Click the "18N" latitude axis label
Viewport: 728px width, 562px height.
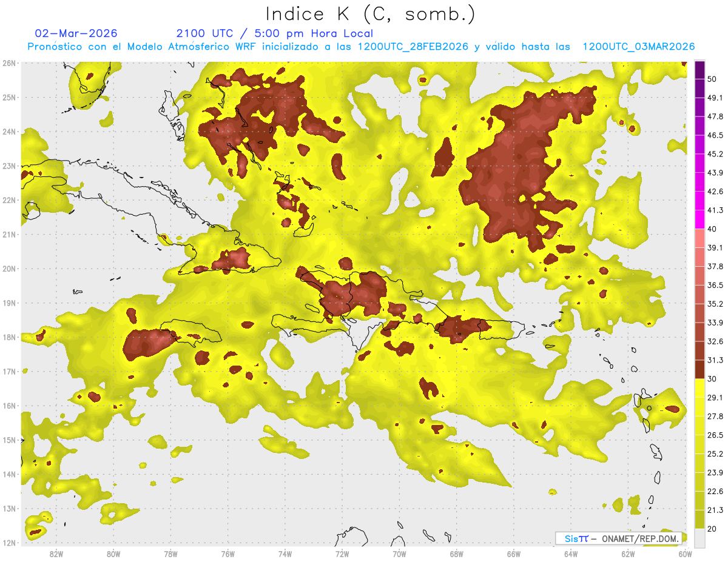8,337
